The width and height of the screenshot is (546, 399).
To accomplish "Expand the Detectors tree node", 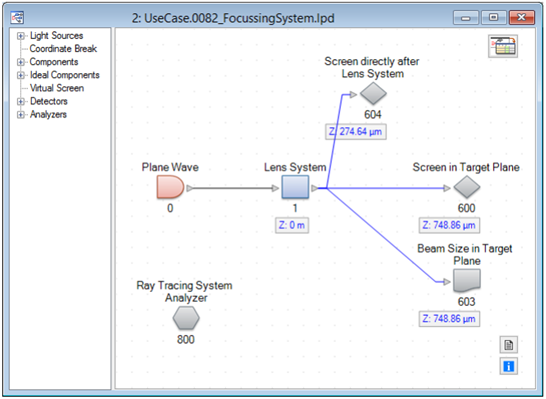I will (x=21, y=101).
